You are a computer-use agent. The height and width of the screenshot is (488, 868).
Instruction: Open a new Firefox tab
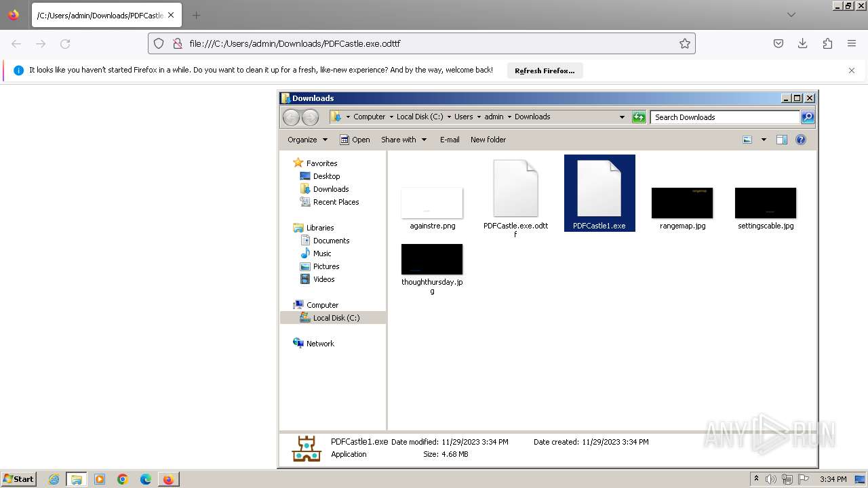coord(196,15)
